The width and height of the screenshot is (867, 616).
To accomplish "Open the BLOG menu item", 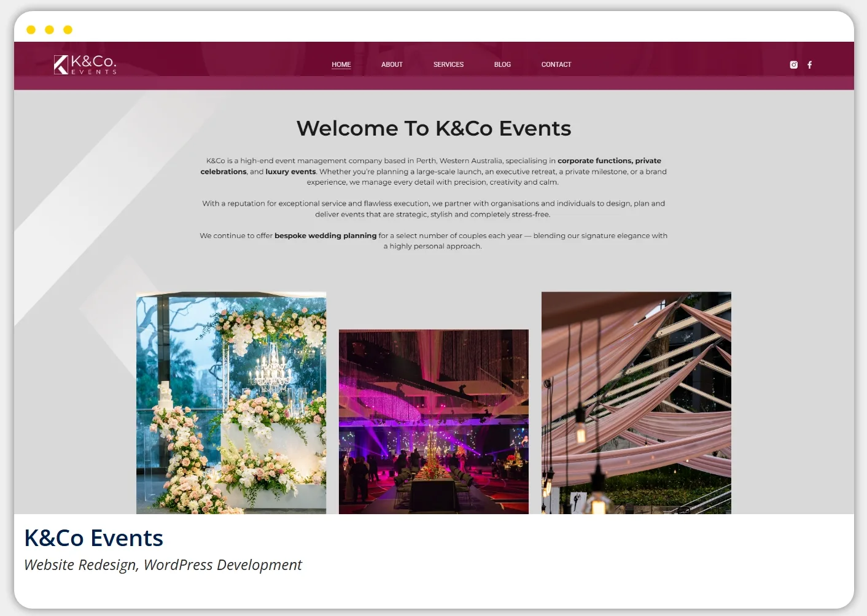I will pyautogui.click(x=502, y=64).
